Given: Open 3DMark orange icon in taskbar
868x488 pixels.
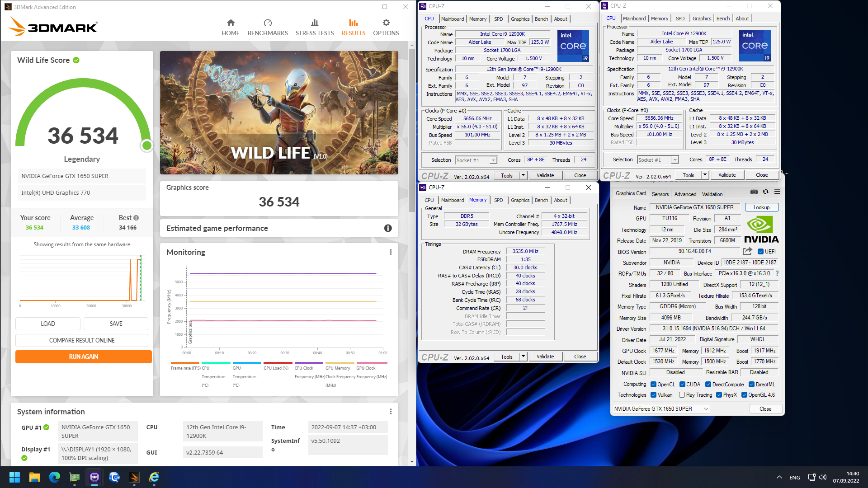Looking at the screenshot, I should click(134, 477).
